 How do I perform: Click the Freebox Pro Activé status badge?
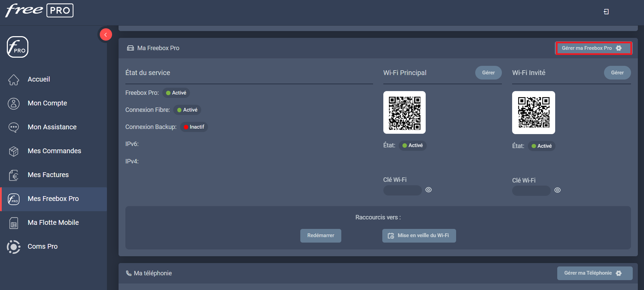(x=176, y=93)
